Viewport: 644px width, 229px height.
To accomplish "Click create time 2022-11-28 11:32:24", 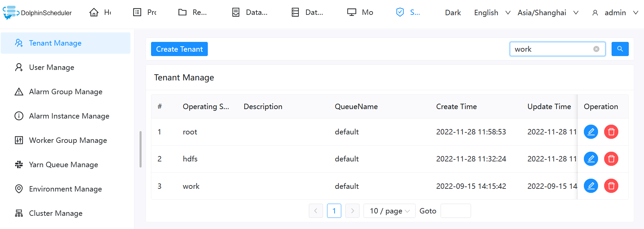I will pyautogui.click(x=471, y=159).
